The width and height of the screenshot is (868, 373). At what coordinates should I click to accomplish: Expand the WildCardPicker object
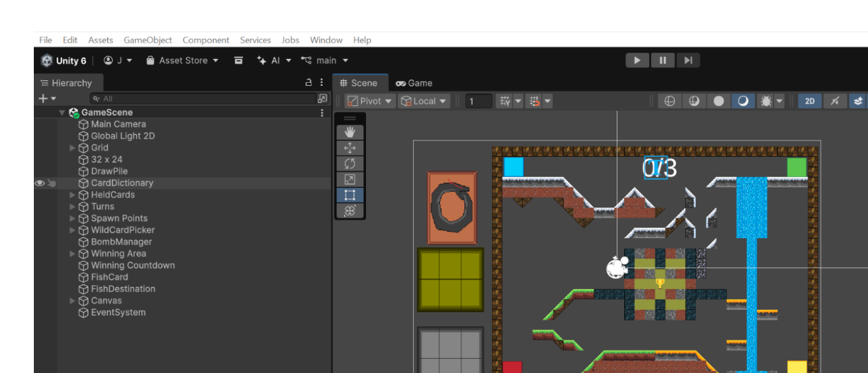[72, 230]
